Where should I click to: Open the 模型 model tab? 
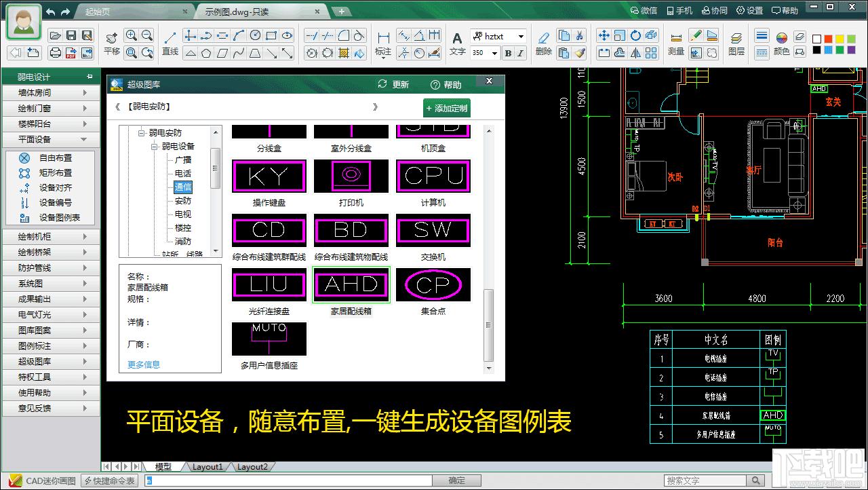click(163, 467)
